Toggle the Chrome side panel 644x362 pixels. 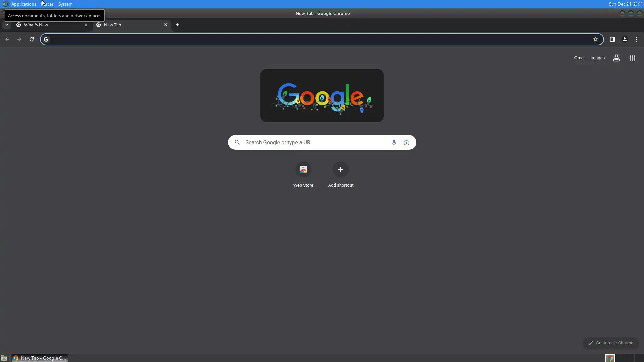click(x=612, y=39)
